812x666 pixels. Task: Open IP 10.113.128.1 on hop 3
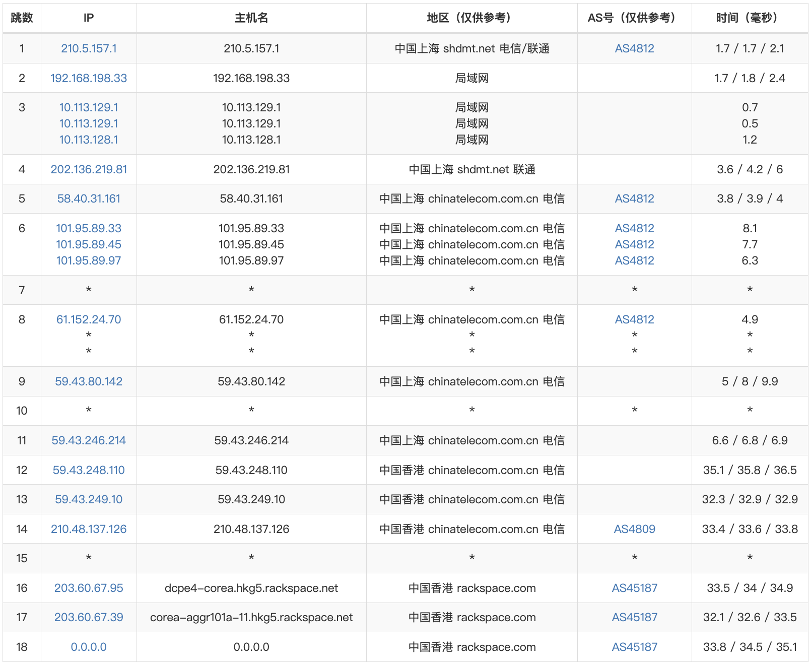(x=89, y=140)
